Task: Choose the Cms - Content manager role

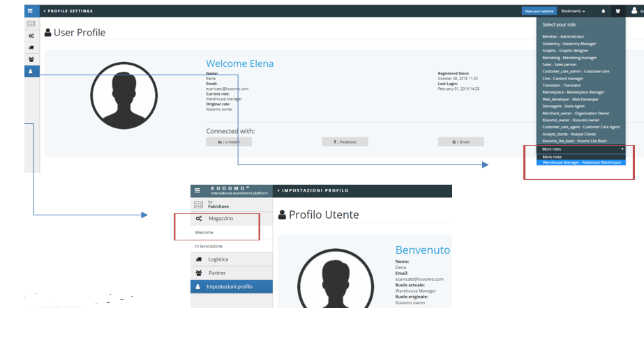Action: tap(562, 78)
